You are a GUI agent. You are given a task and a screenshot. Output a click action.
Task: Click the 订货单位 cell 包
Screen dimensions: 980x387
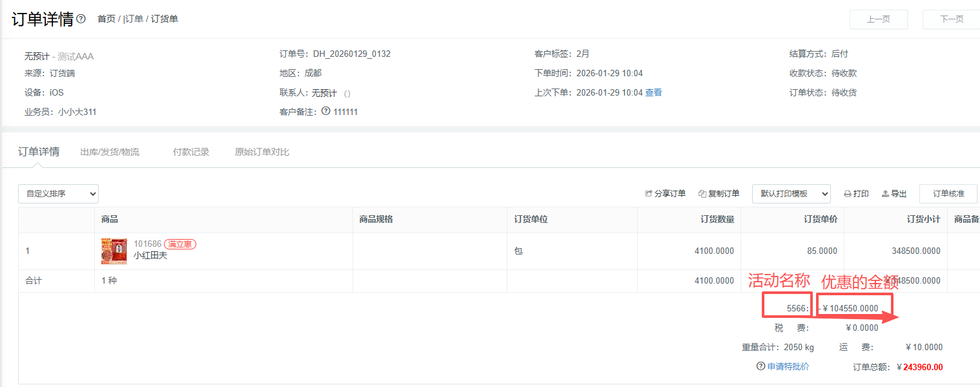pos(518,251)
